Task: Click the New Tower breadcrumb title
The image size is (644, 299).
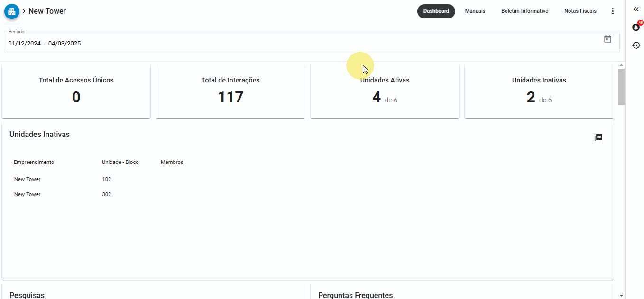Action: click(x=47, y=11)
